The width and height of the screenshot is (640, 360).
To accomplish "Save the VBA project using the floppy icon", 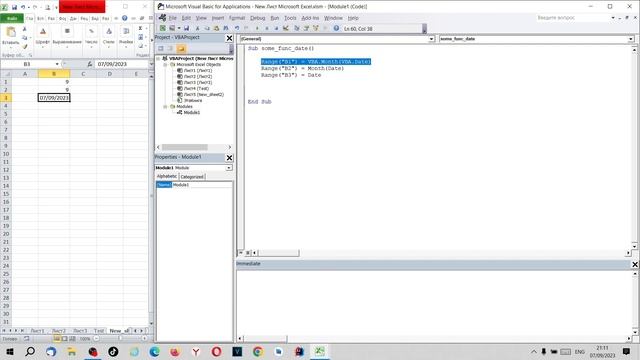I will (187, 28).
